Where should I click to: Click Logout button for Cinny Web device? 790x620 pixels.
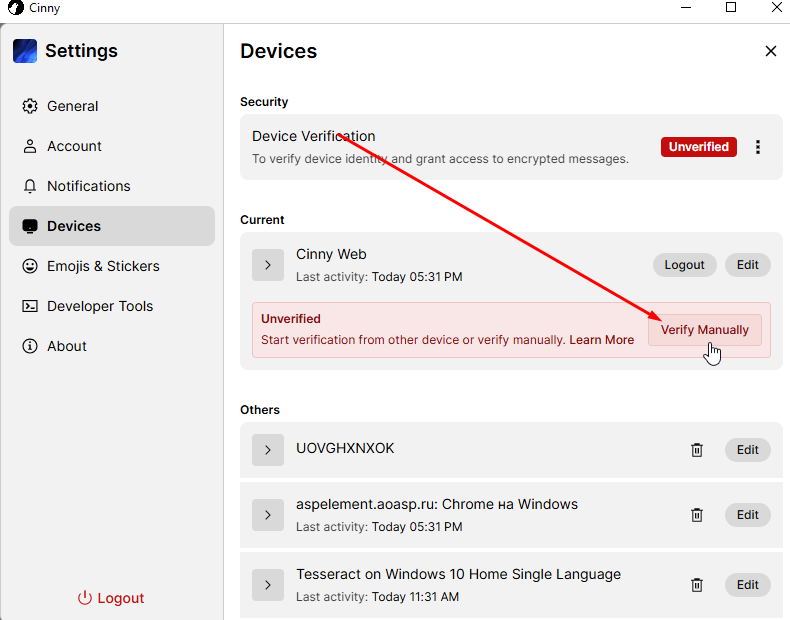point(684,265)
